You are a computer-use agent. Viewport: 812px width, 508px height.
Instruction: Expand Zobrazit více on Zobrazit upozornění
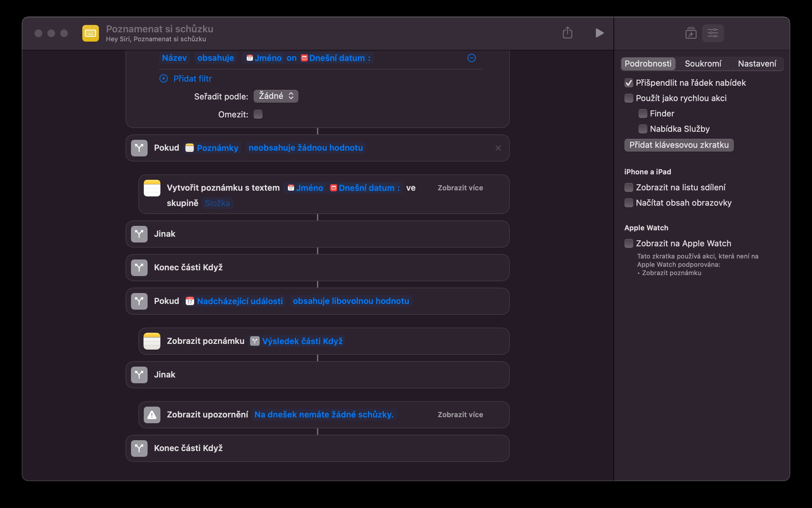460,415
